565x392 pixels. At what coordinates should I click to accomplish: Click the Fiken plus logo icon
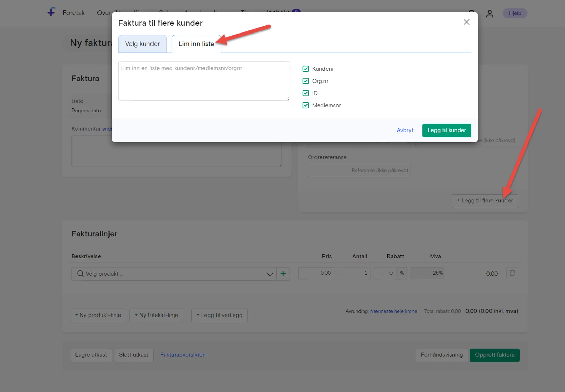point(51,12)
